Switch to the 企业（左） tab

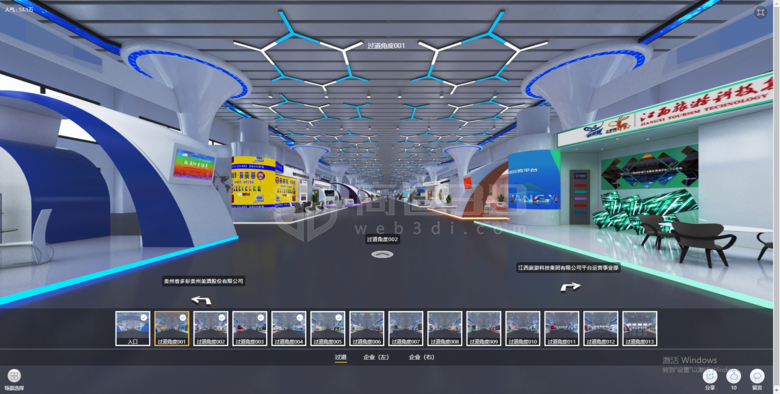tap(376, 357)
